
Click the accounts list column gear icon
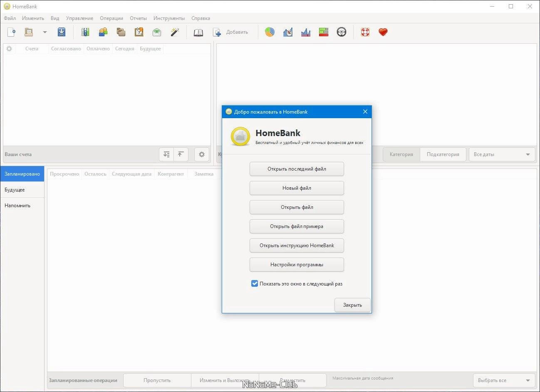(9, 49)
